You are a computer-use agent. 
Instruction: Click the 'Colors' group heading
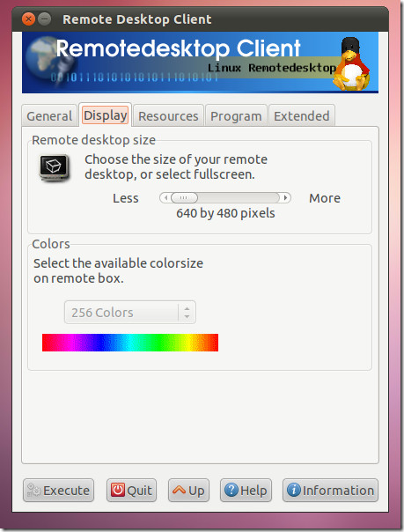click(x=51, y=244)
